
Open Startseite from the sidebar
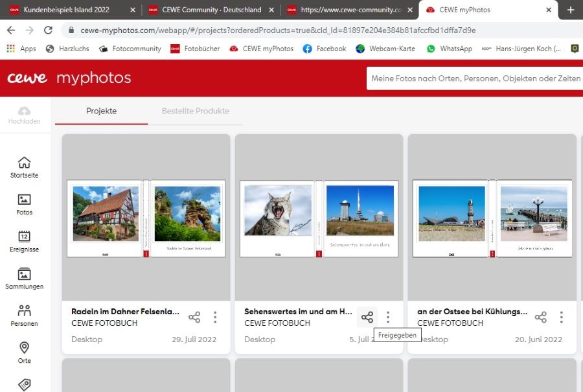pyautogui.click(x=24, y=167)
